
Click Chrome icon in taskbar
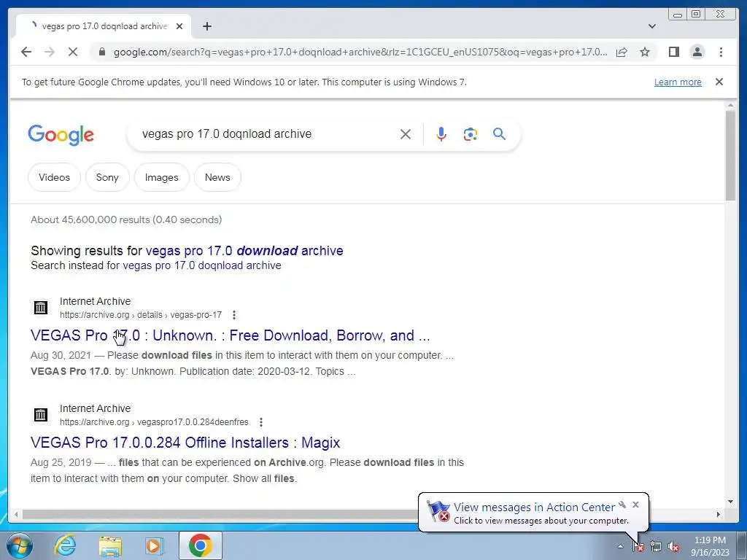200,545
